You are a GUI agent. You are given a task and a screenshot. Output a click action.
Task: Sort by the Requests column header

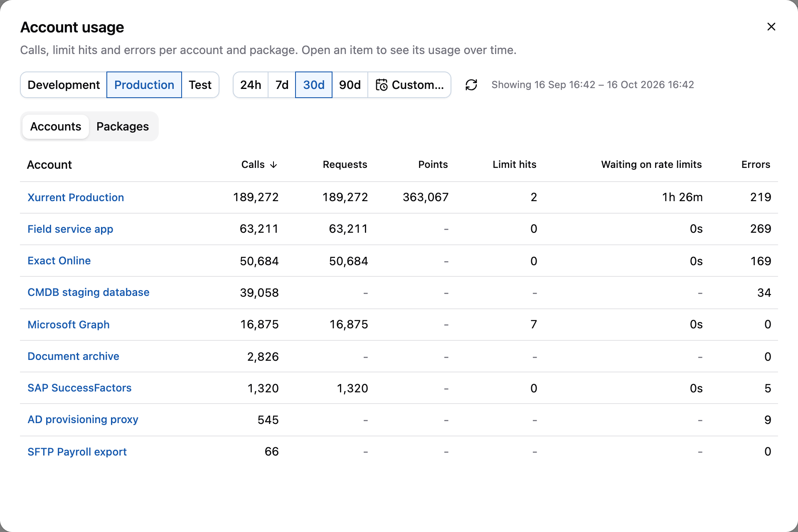tap(345, 165)
